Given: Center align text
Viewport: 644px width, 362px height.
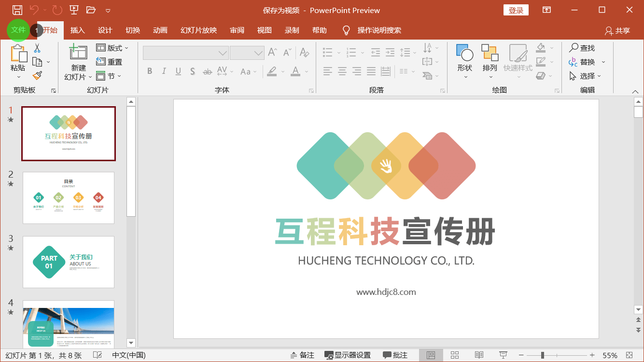Looking at the screenshot, I should coord(342,71).
